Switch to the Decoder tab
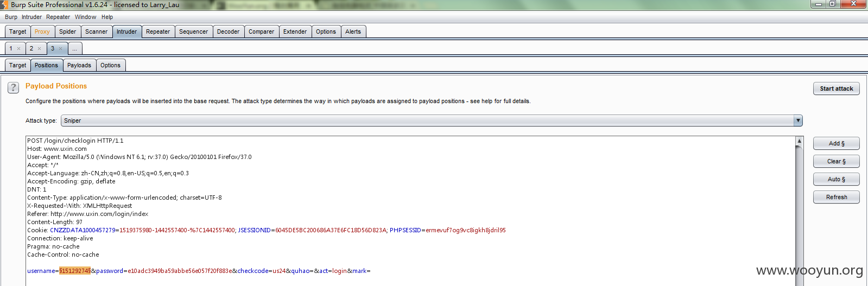This screenshot has width=868, height=286. click(x=229, y=31)
